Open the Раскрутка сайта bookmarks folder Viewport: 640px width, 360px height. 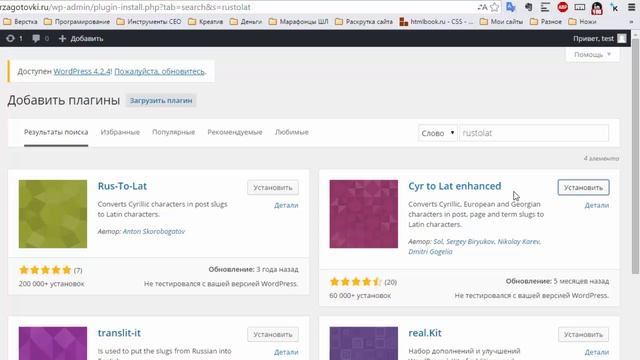pos(364,22)
